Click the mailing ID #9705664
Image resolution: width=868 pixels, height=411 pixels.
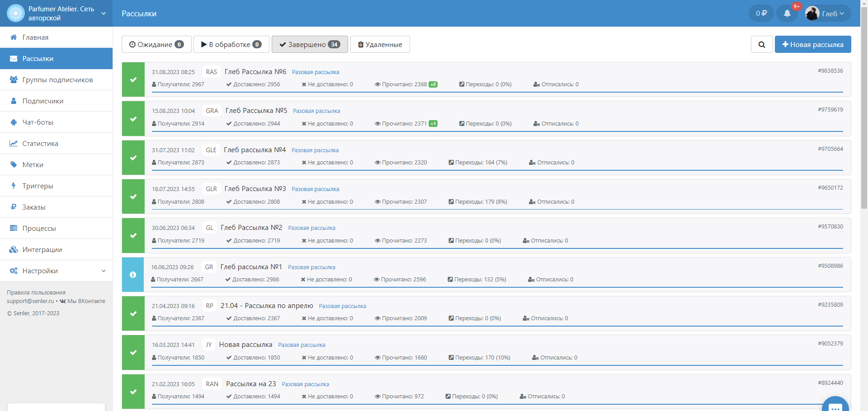click(830, 149)
